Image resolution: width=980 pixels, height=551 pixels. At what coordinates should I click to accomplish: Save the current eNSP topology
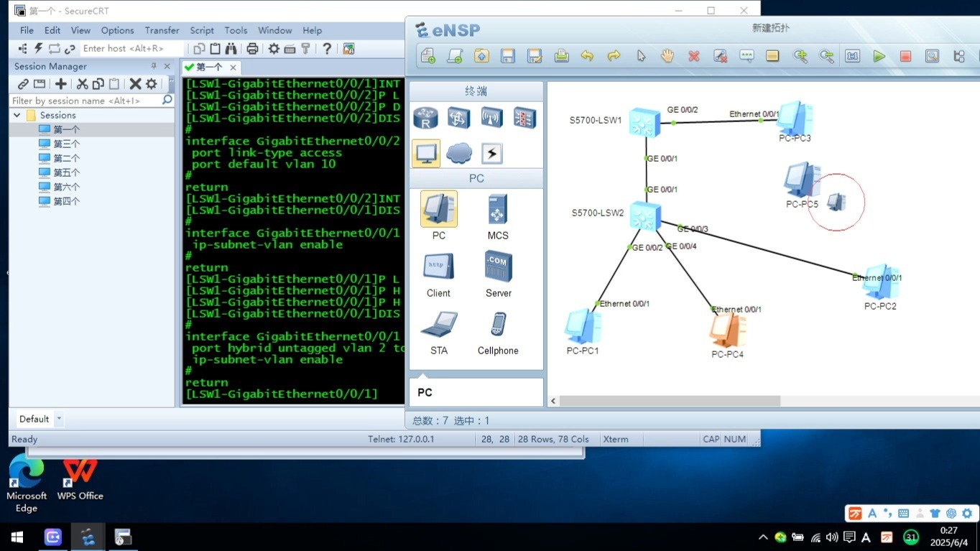click(508, 55)
